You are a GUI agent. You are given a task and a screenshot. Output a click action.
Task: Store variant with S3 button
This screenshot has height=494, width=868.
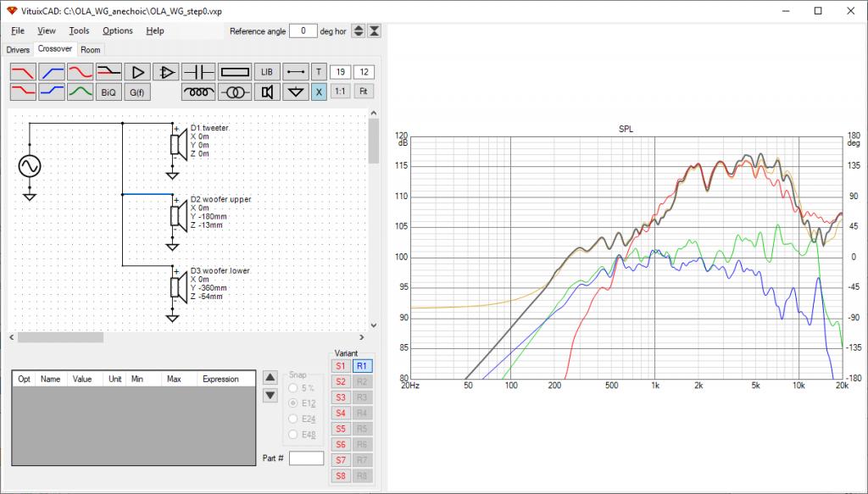341,397
